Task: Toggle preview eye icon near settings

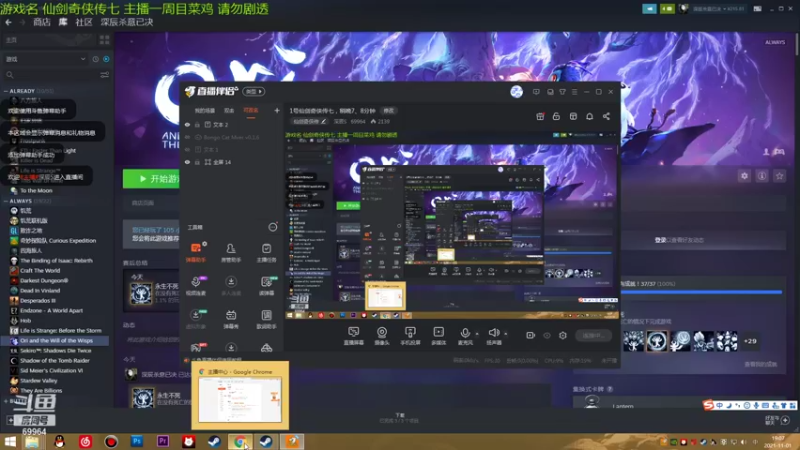Action: [x=547, y=335]
